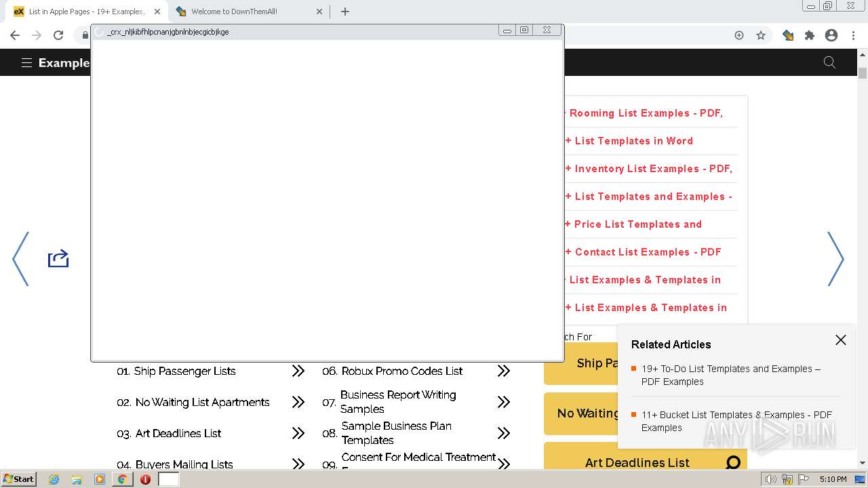This screenshot has width=868, height=488.
Task: Click Robux Promo Codes List text
Action: [402, 371]
